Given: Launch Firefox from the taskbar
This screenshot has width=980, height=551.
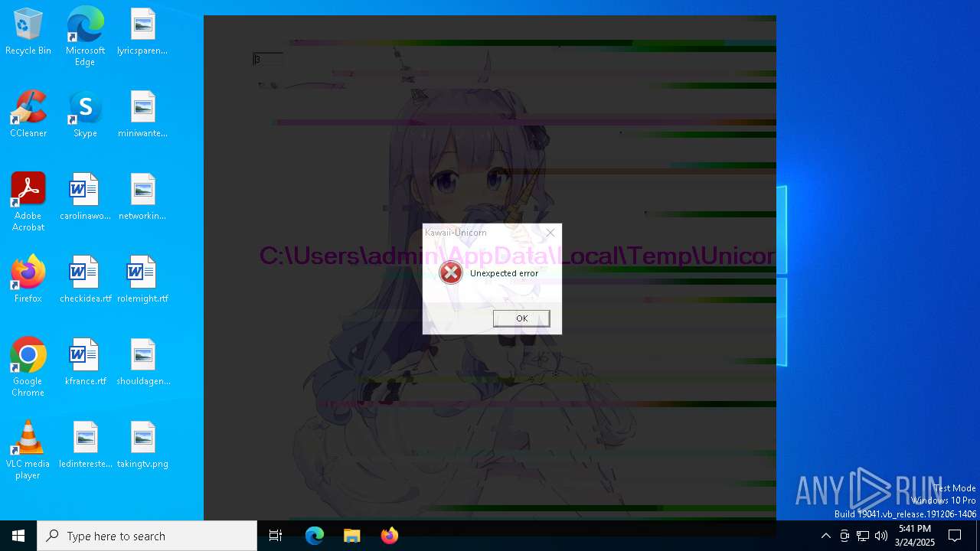Looking at the screenshot, I should 390,536.
